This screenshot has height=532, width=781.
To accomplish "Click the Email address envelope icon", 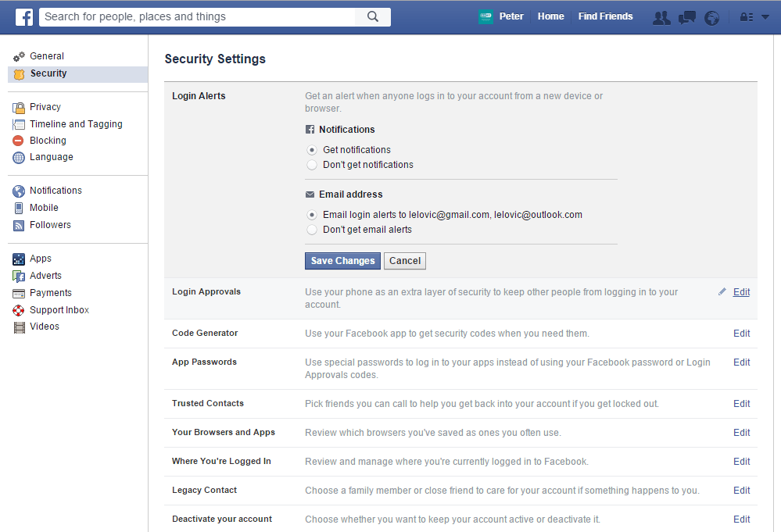I will [x=310, y=194].
